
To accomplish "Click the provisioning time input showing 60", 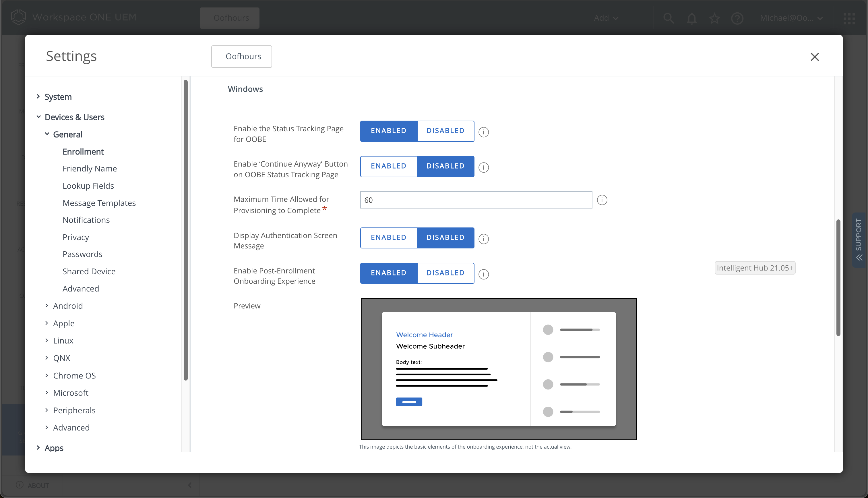I will pos(476,200).
